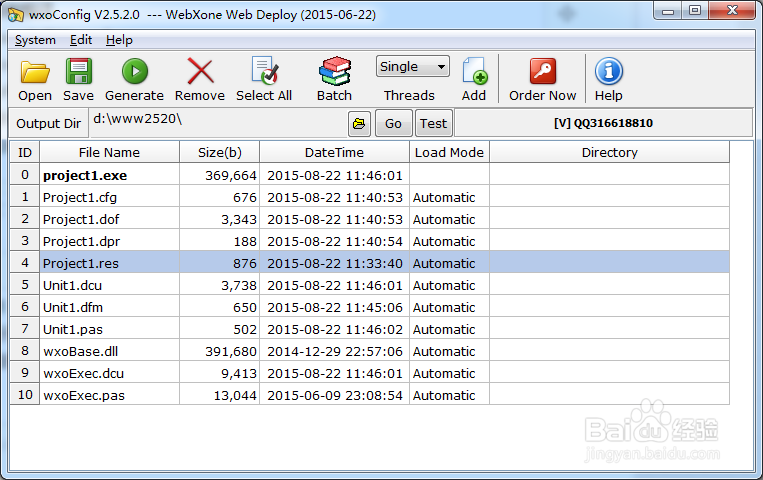This screenshot has height=480, width=763.
Task: Select the wxoExec.dcu file name
Action: tap(83, 373)
